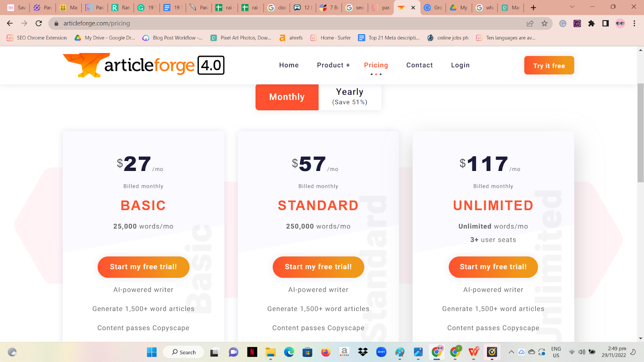Image resolution: width=644 pixels, height=362 pixels.
Task: Open Firefox from the taskbar
Action: click(x=326, y=352)
